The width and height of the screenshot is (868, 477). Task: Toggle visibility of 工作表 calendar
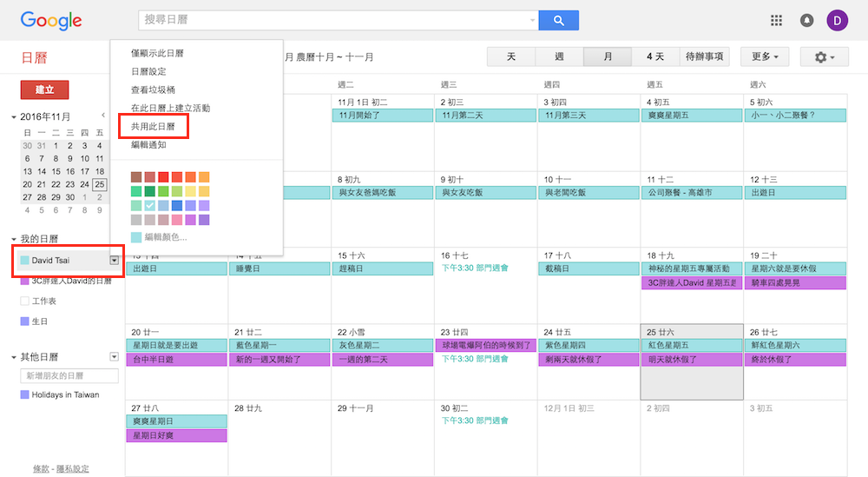click(x=24, y=301)
